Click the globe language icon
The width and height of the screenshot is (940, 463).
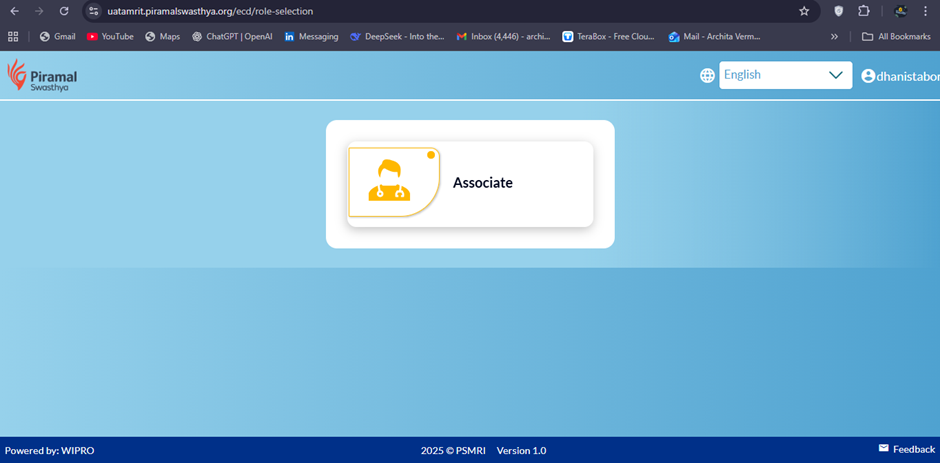707,75
